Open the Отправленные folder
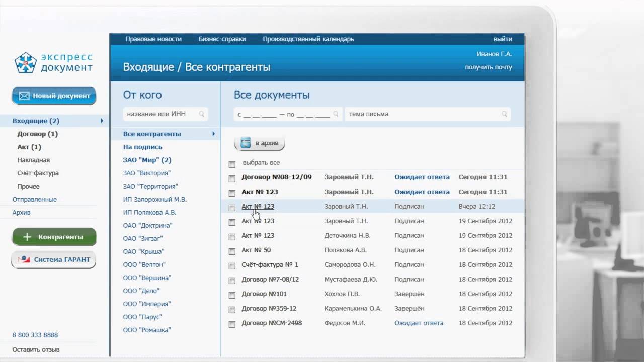 35,199
